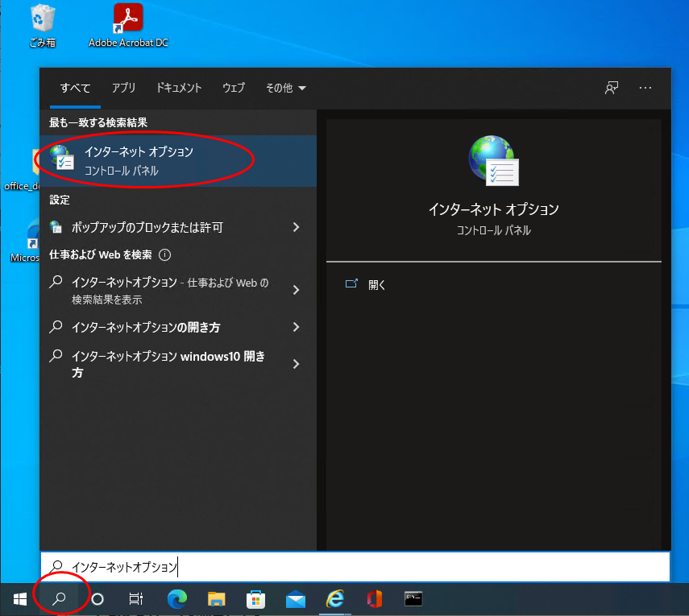Click the Windows Start button
The height and width of the screenshot is (616, 689).
[x=19, y=598]
